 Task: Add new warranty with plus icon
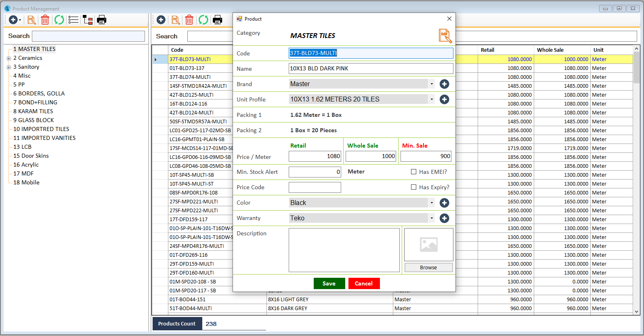pyautogui.click(x=445, y=218)
